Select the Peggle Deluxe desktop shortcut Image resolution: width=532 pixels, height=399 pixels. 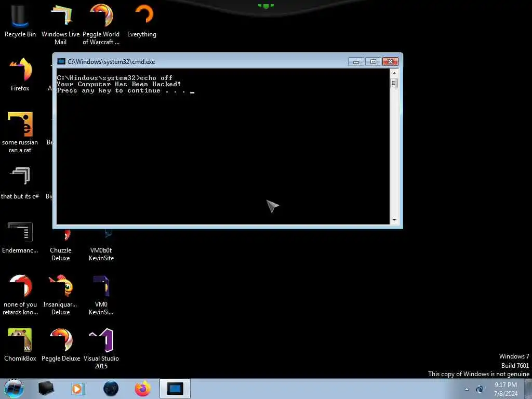click(x=60, y=344)
